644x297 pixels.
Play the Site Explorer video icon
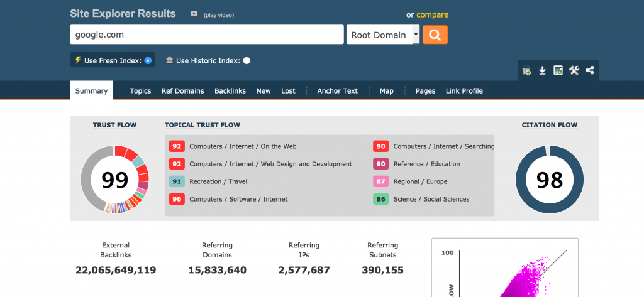coord(194,14)
